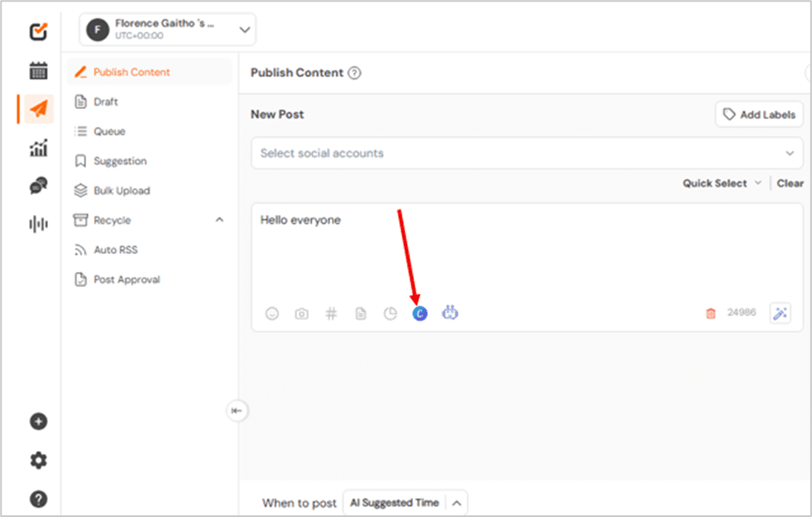Viewport: 812px width, 517px height.
Task: Select the Calendar icon in the left sidebar
Action: [37, 71]
